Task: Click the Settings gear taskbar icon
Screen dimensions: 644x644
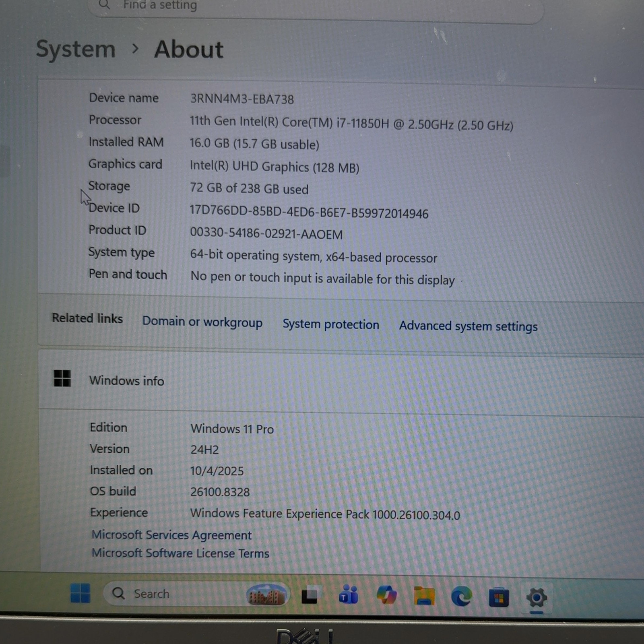Action: point(537,597)
